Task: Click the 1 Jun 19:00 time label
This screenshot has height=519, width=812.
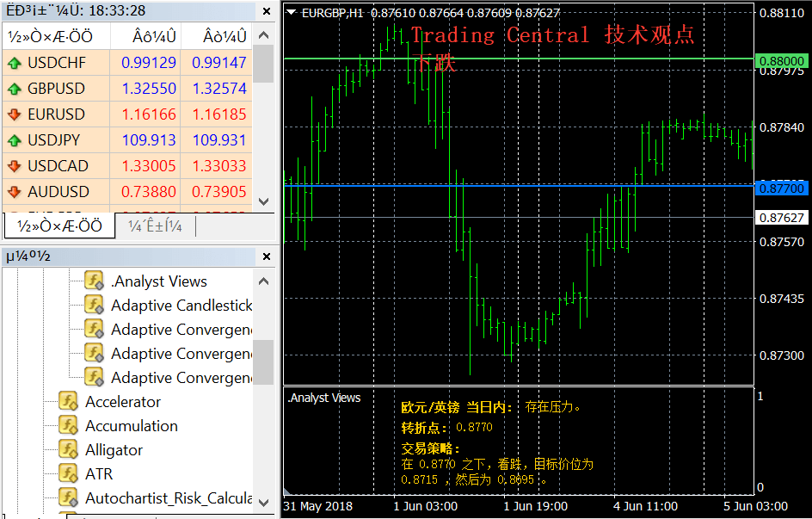Action: (536, 506)
